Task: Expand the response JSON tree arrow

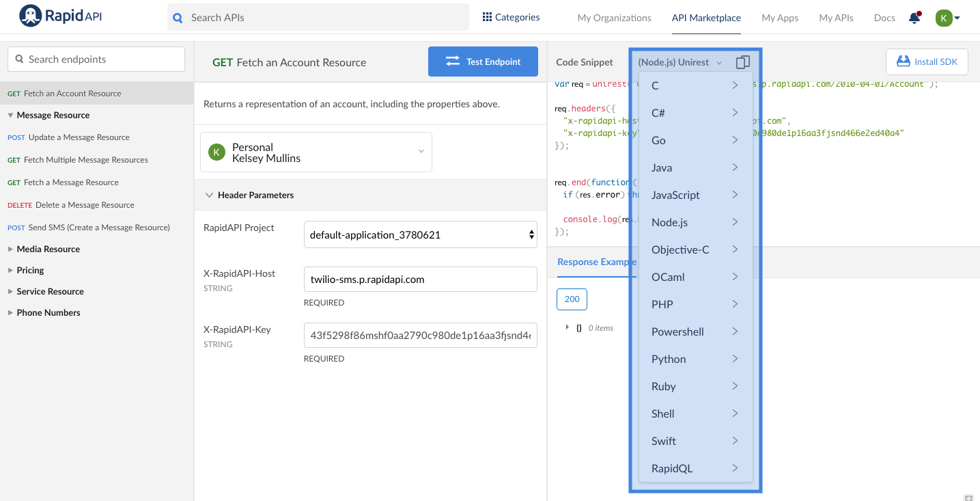Action: [568, 327]
